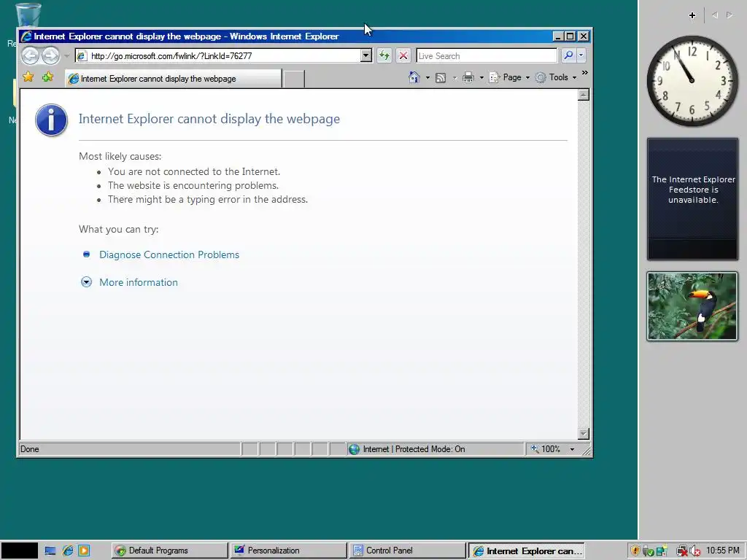
Task: Click the Back navigation arrow
Action: (30, 55)
